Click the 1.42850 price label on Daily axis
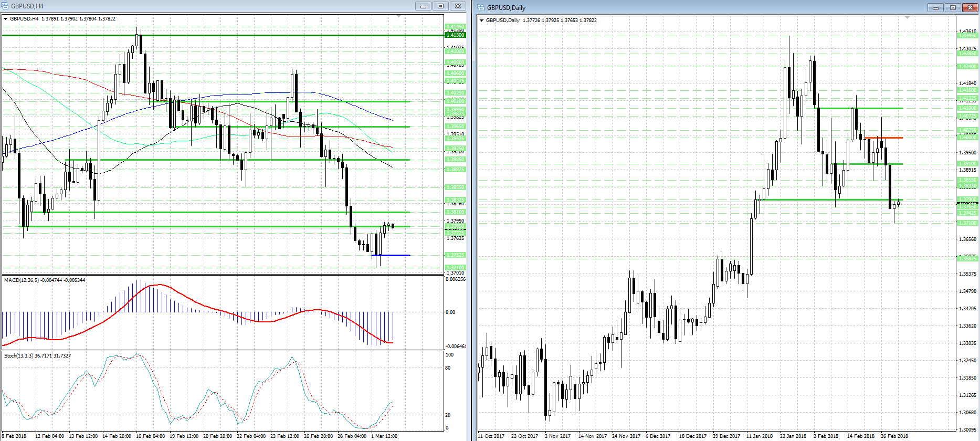980x441 pixels. 967,54
